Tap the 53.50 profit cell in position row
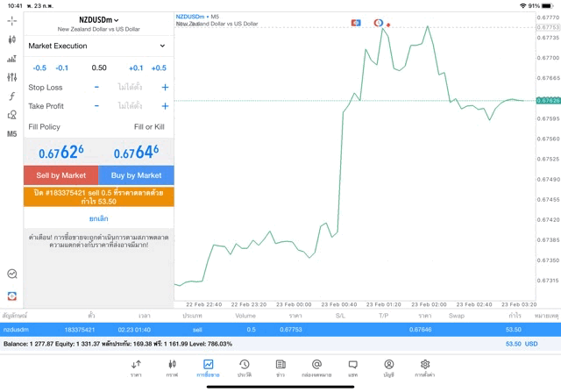561x392 pixels. [514, 330]
